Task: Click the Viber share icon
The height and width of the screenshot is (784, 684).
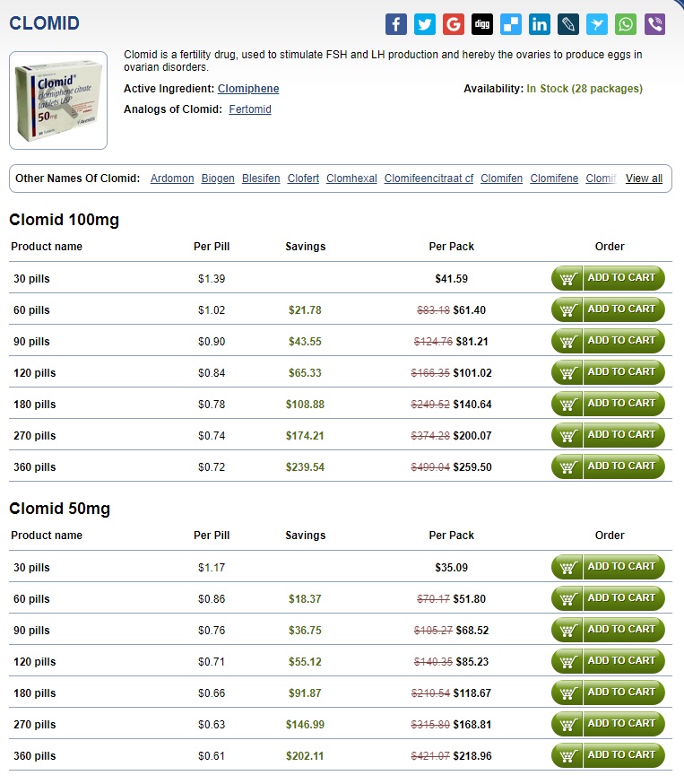Action: [654, 24]
